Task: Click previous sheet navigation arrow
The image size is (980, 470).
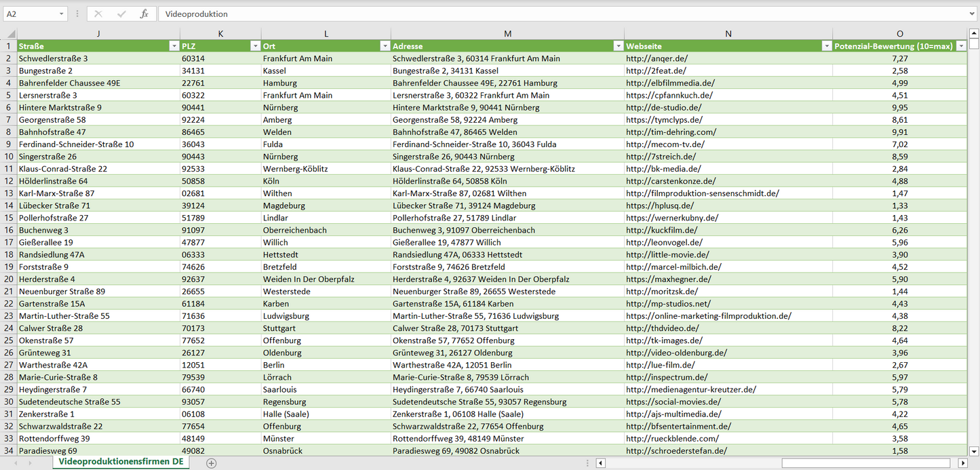Action: (16, 463)
